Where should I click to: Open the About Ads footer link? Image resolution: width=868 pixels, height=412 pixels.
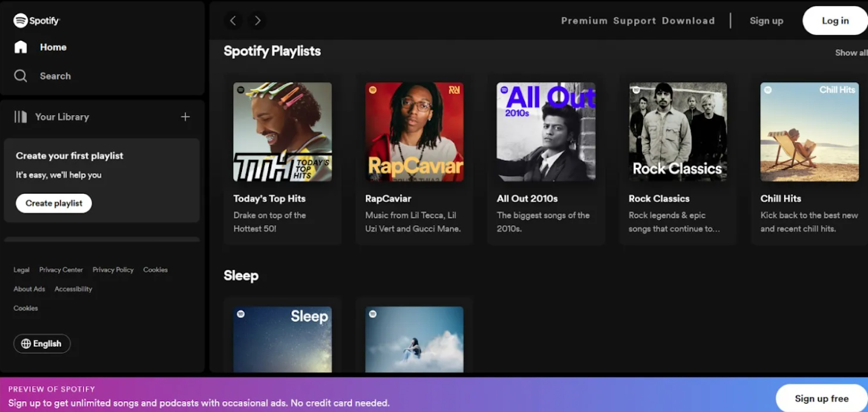coord(29,289)
